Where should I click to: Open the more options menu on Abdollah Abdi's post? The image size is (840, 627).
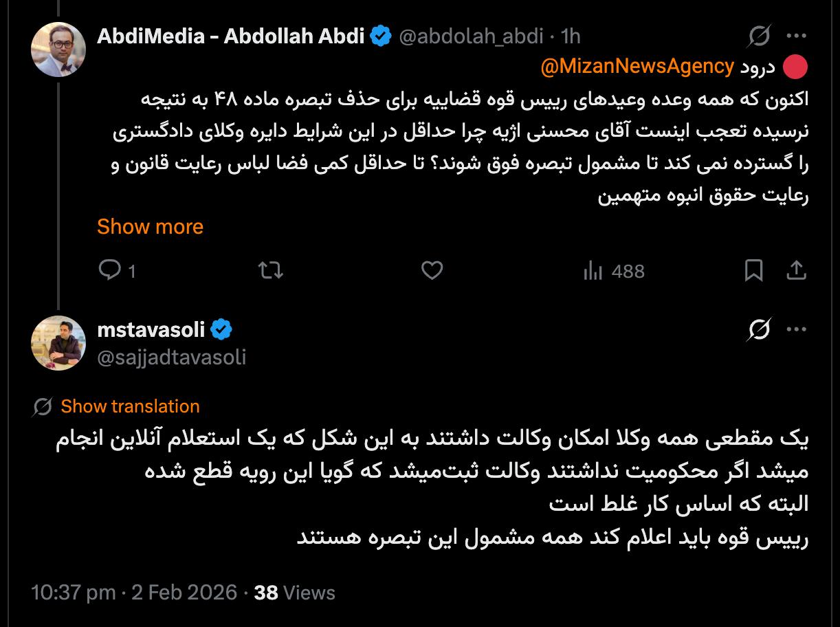[796, 36]
